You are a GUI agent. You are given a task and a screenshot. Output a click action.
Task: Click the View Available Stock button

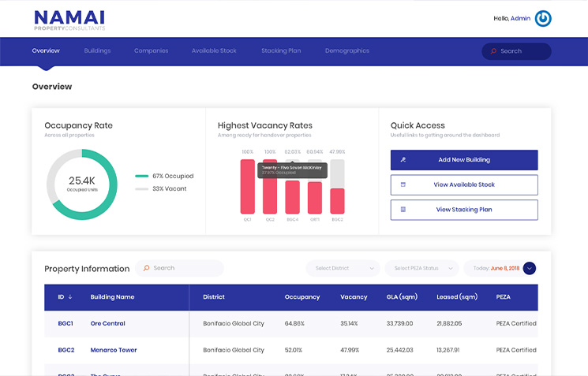tap(464, 184)
